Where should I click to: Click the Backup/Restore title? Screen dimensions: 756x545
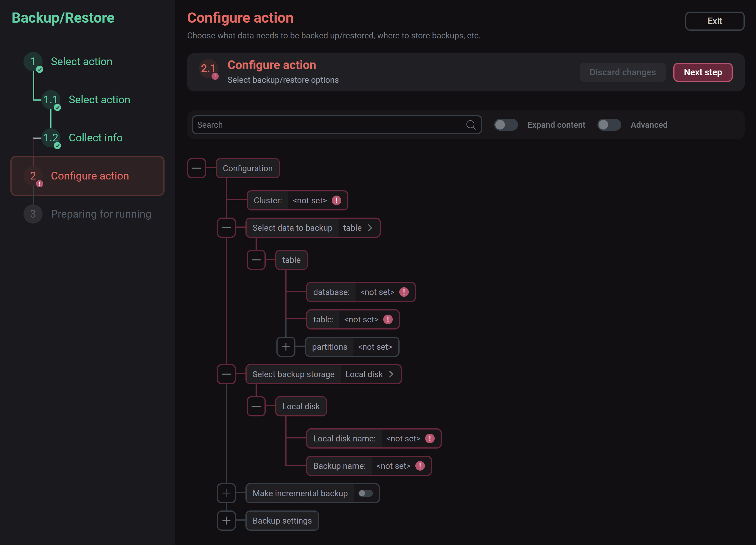(63, 18)
